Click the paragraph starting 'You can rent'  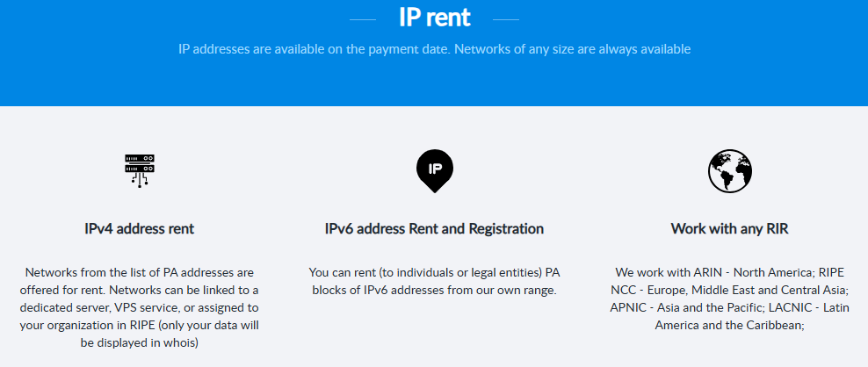434,281
